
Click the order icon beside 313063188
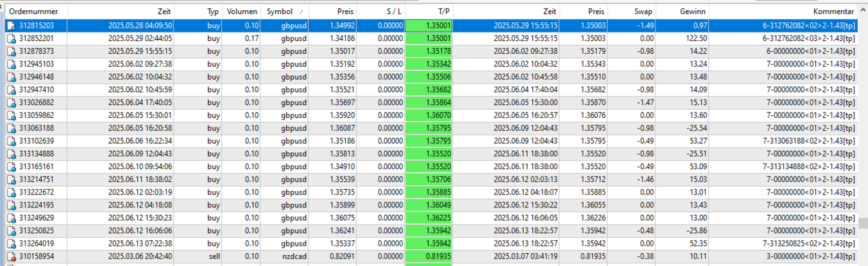(x=11, y=128)
